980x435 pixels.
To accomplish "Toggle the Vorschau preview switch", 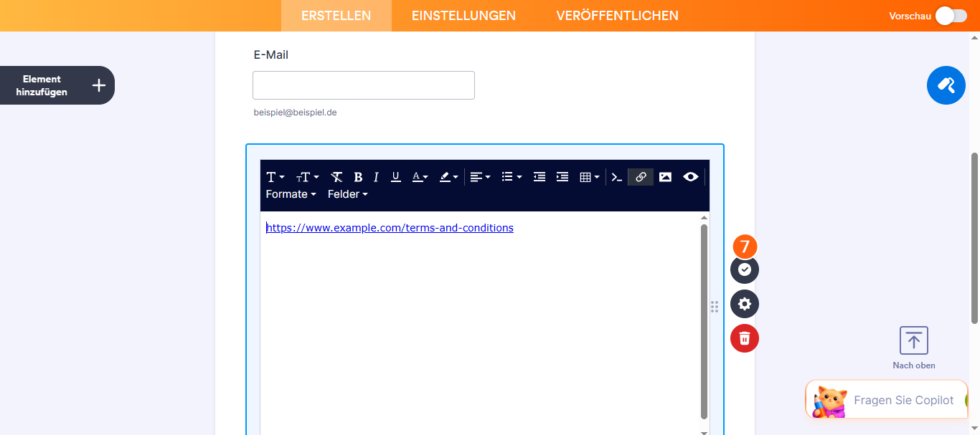I will [x=951, y=16].
